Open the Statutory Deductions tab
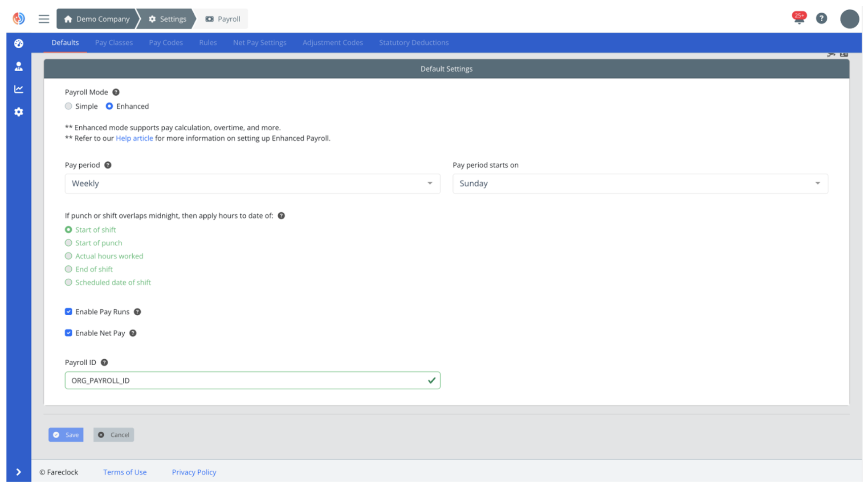The height and width of the screenshot is (488, 868). pyautogui.click(x=413, y=42)
